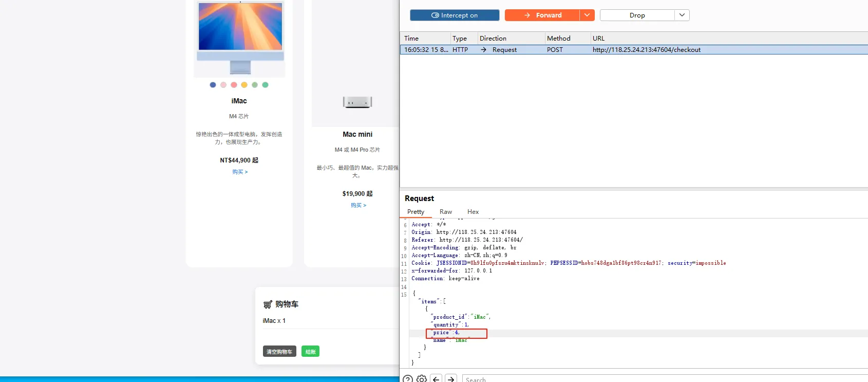Click the shopping cart icon

pyautogui.click(x=268, y=305)
